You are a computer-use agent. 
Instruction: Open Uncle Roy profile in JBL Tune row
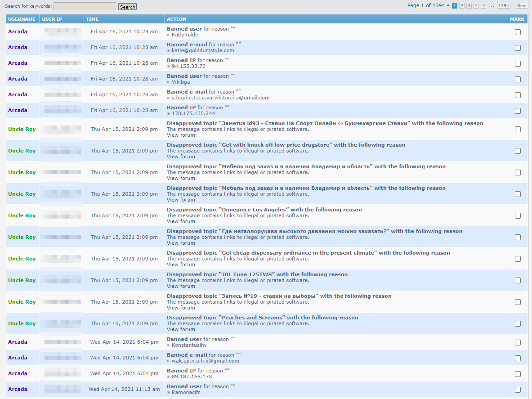[x=22, y=280]
